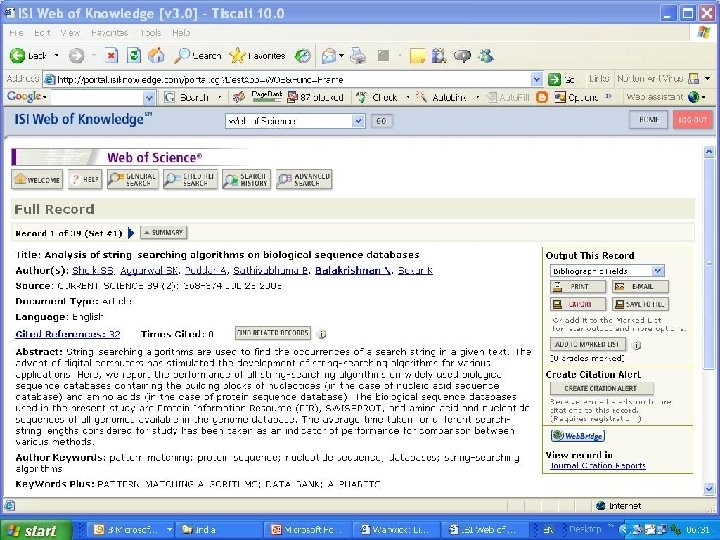This screenshot has width=720, height=540.
Task: Go back with the Back arrow icon
Action: pyautogui.click(x=17, y=56)
